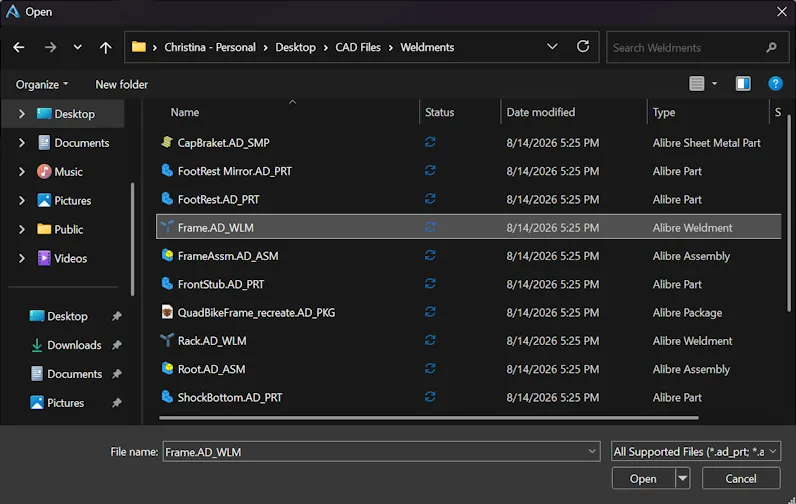Expand the Music tree node
This screenshot has width=796, height=504.
[x=21, y=172]
